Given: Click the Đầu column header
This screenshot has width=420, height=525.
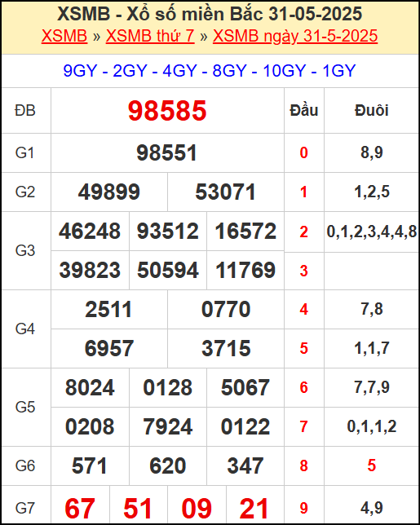Looking at the screenshot, I should pos(303,111).
